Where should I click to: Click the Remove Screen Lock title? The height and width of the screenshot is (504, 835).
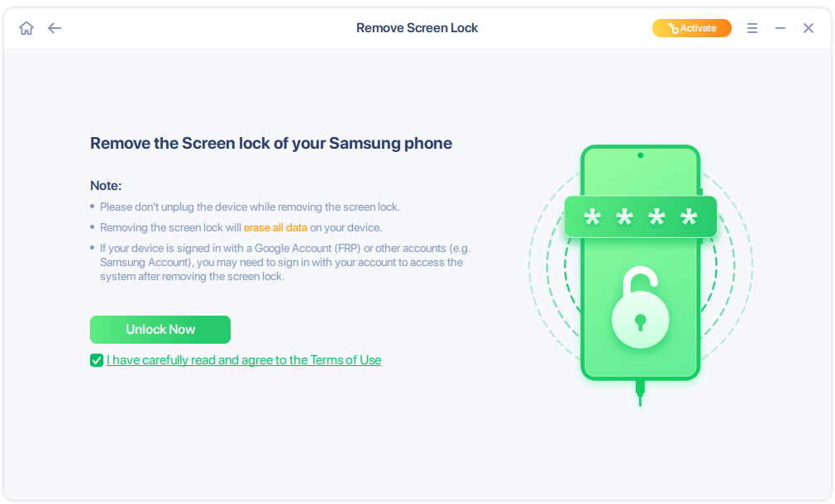tap(417, 27)
